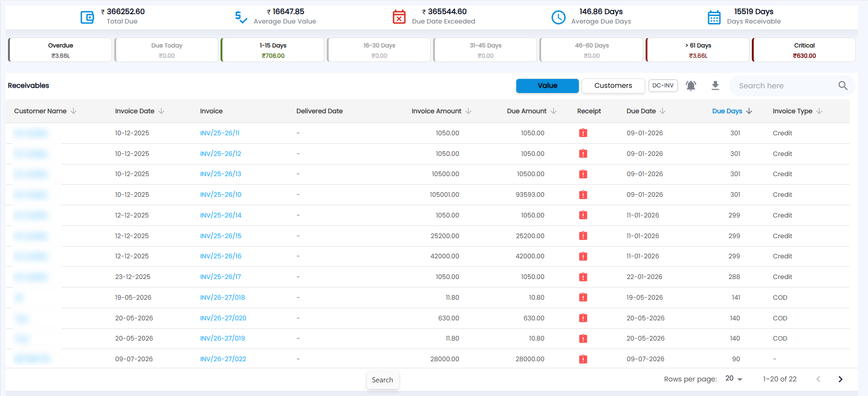868x396 pixels.
Task: Click the Invoice column header
Action: click(x=211, y=111)
